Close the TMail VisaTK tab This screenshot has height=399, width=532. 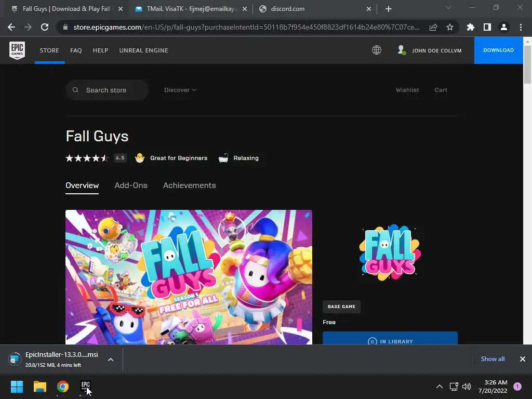coord(245,9)
